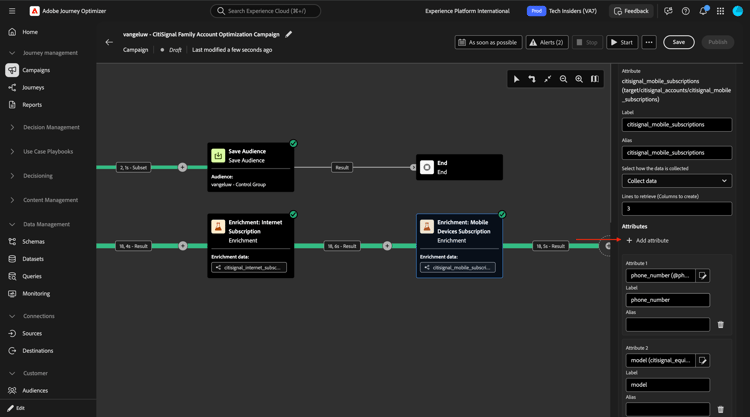Edit the model label field
The image size is (750, 417).
[x=668, y=385]
